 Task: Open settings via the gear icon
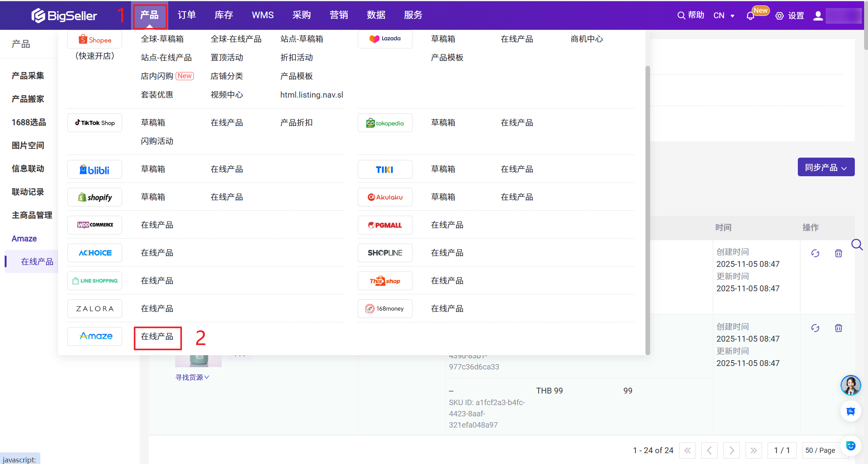[x=779, y=16]
